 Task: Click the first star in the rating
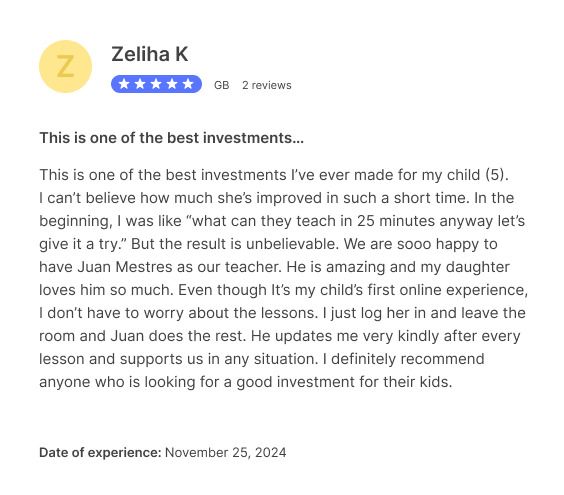[124, 84]
